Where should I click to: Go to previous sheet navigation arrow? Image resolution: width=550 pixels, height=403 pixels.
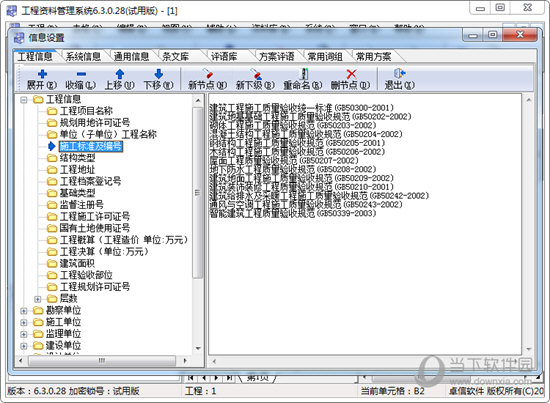[x=204, y=378]
